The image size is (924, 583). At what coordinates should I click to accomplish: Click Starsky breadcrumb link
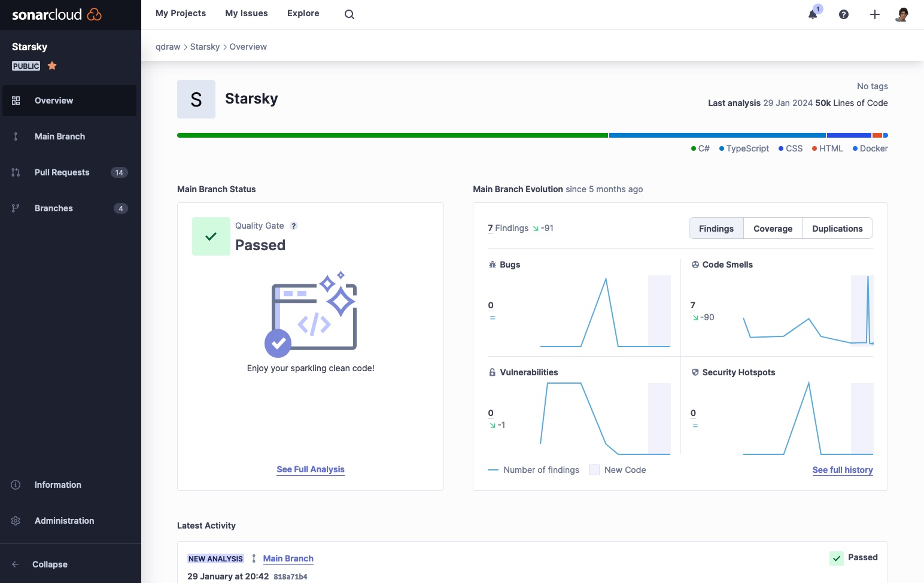(205, 47)
